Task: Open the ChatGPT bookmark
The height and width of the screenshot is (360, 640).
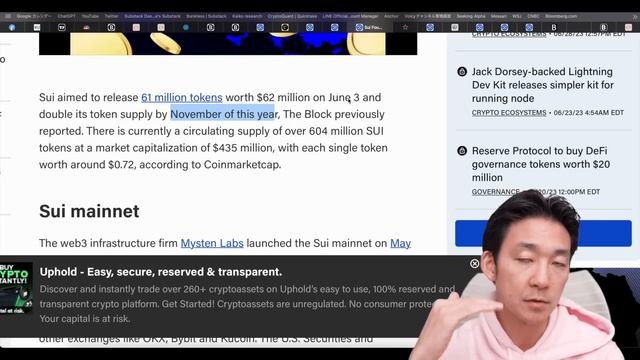Action: tap(66, 16)
